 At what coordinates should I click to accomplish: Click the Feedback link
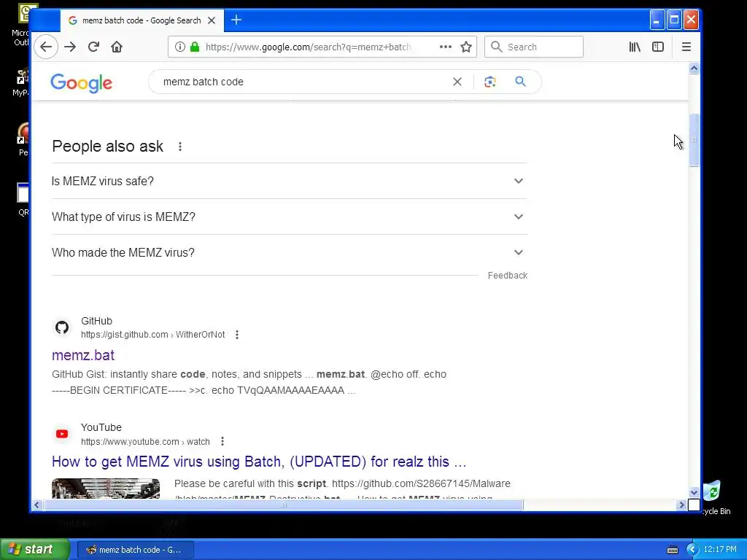pyautogui.click(x=508, y=275)
